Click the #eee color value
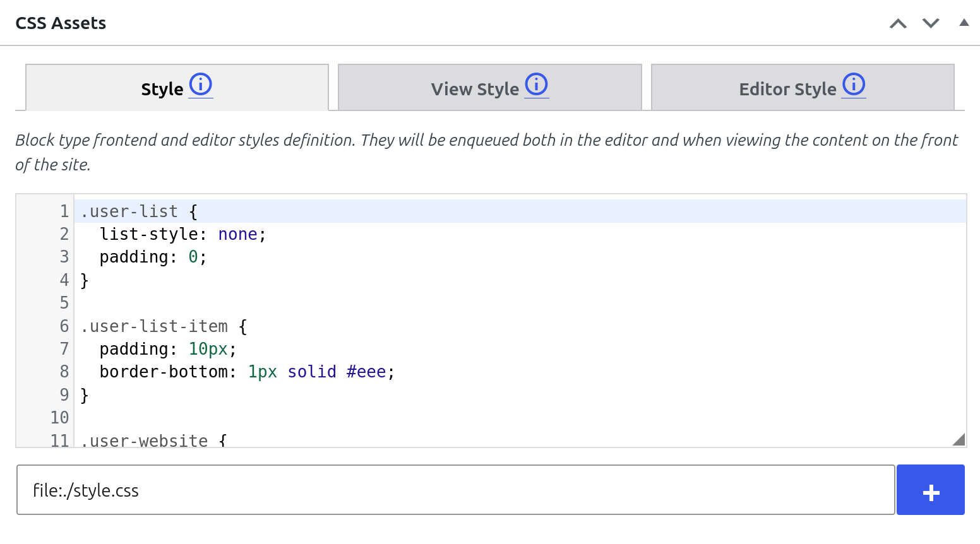The image size is (980, 544). 366,372
